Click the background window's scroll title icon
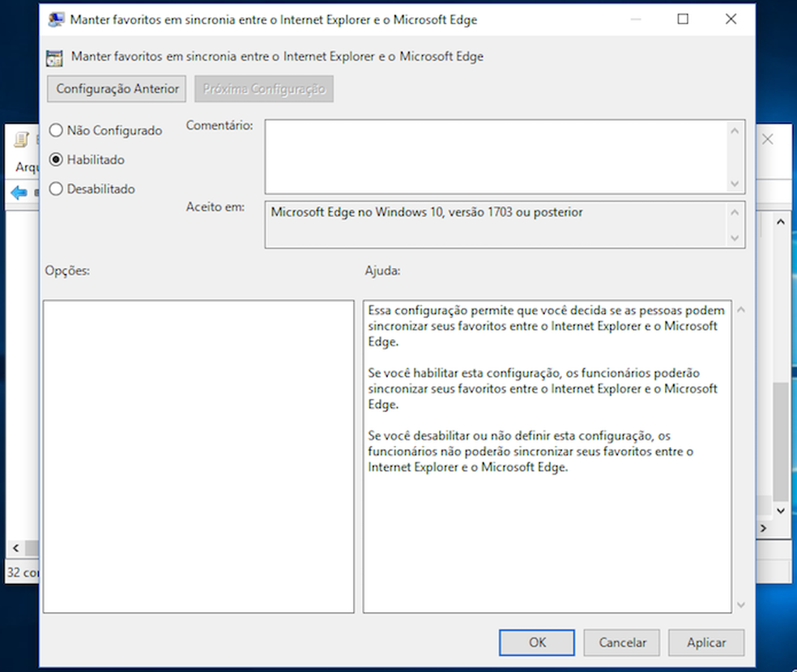The height and width of the screenshot is (672, 797). pyautogui.click(x=21, y=140)
